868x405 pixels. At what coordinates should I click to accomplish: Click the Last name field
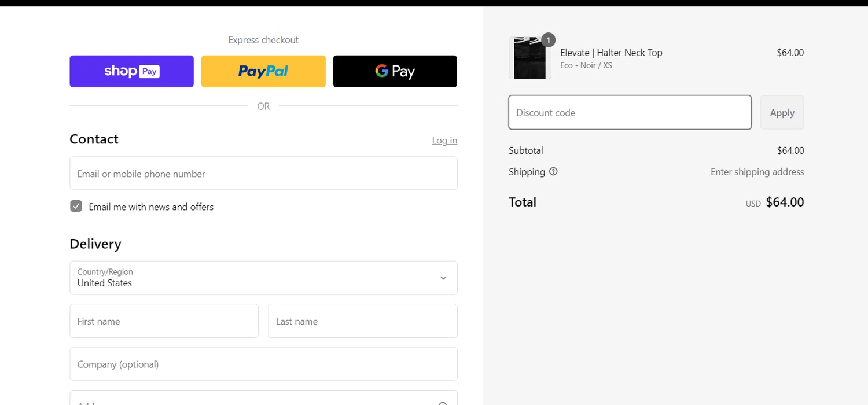(x=363, y=321)
